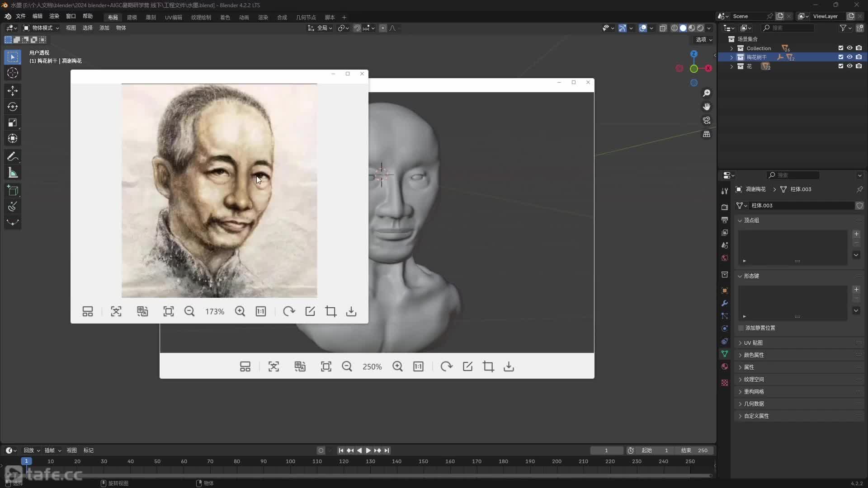Viewport: 868px width, 488px height.
Task: Play the timeline animation
Action: pyautogui.click(x=368, y=450)
